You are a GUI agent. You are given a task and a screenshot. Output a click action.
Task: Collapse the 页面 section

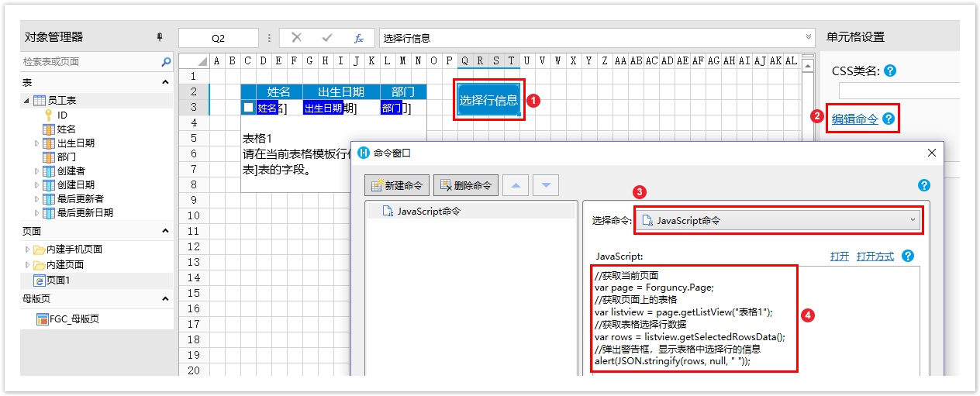click(165, 231)
